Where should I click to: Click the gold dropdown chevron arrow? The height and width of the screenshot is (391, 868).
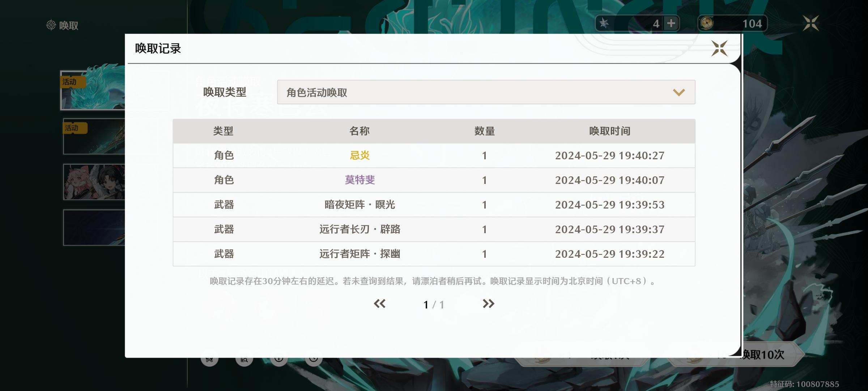click(678, 93)
